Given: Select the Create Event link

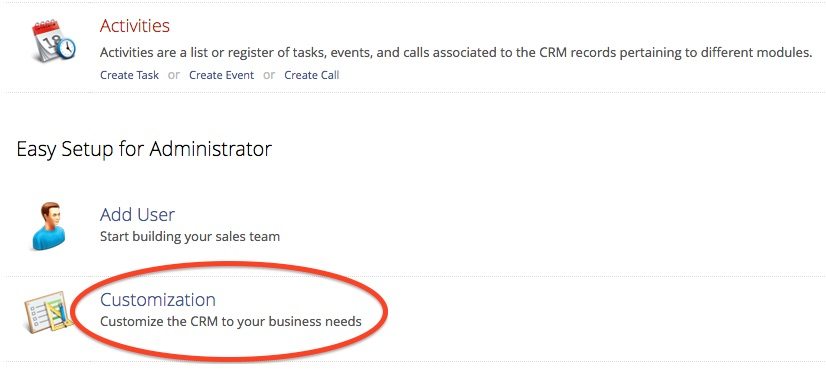Looking at the screenshot, I should [x=221, y=75].
